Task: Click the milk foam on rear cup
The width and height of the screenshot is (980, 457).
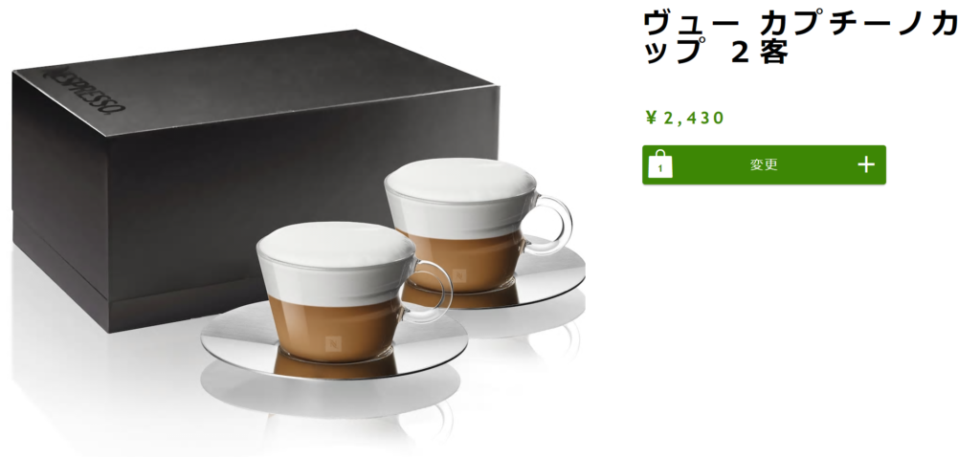Action: pos(461,181)
